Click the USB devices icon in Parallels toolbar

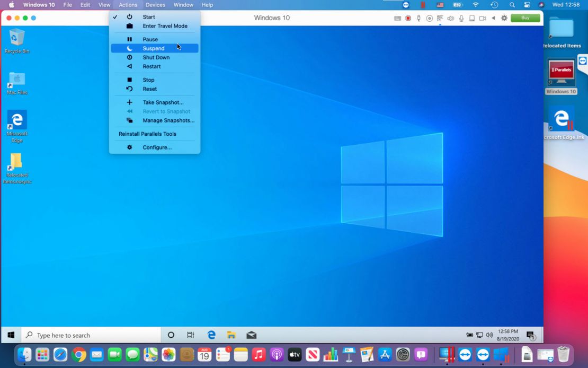pos(418,17)
